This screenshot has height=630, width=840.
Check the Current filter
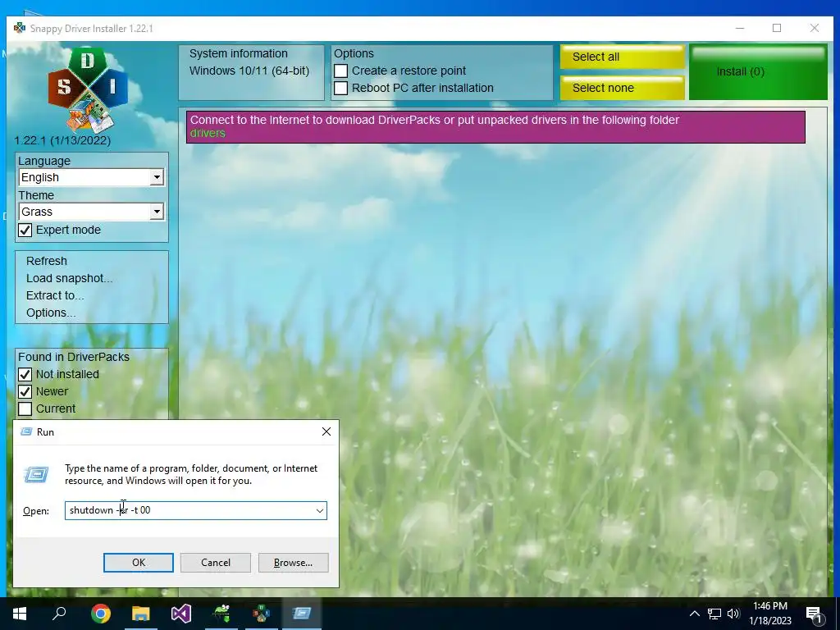[x=25, y=409]
